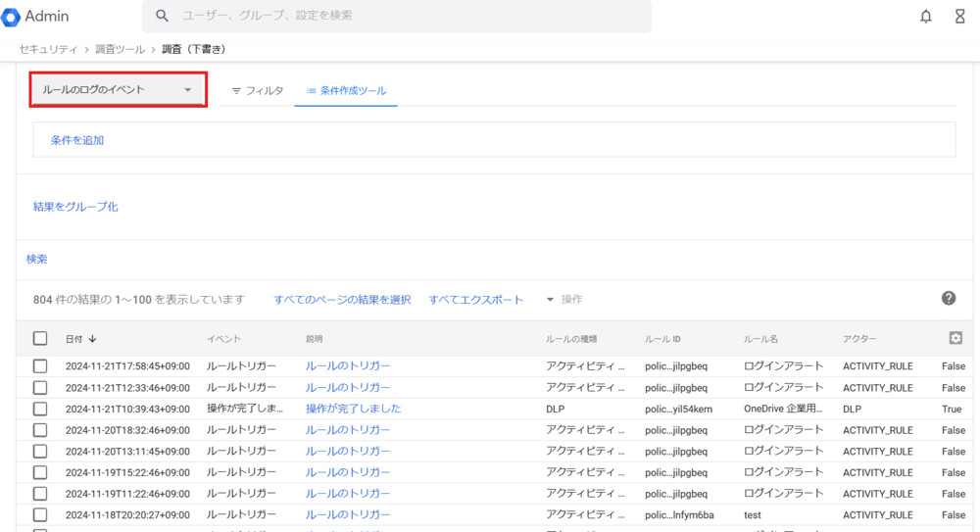Image resolution: width=980 pixels, height=532 pixels.
Task: Open the notifications bell icon
Action: (x=926, y=17)
